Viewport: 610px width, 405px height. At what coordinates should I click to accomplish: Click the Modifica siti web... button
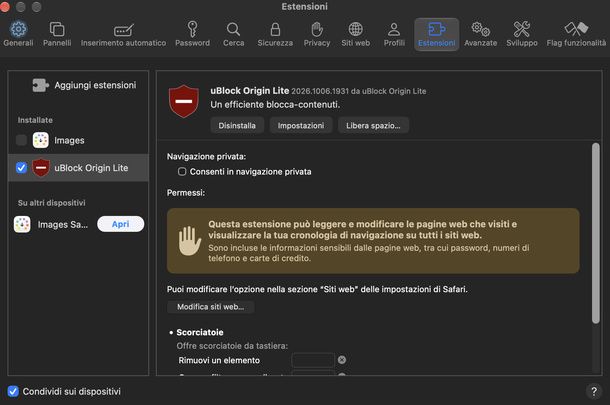point(210,307)
